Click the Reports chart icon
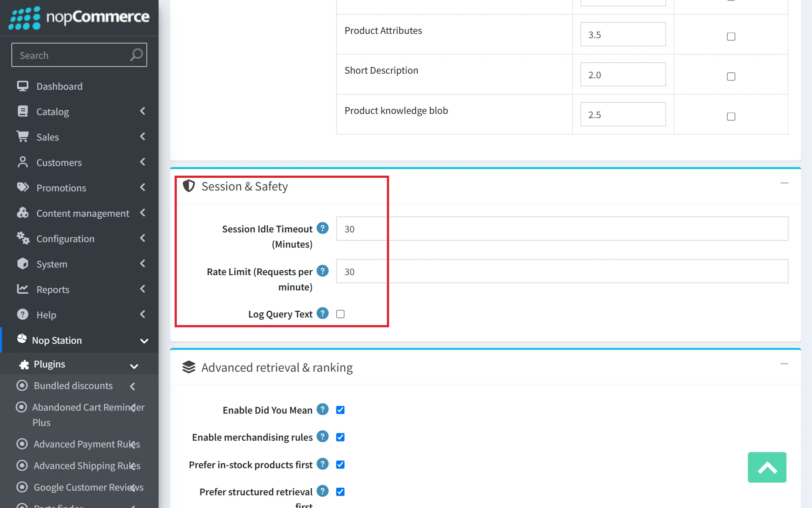The height and width of the screenshot is (508, 812). 22,289
